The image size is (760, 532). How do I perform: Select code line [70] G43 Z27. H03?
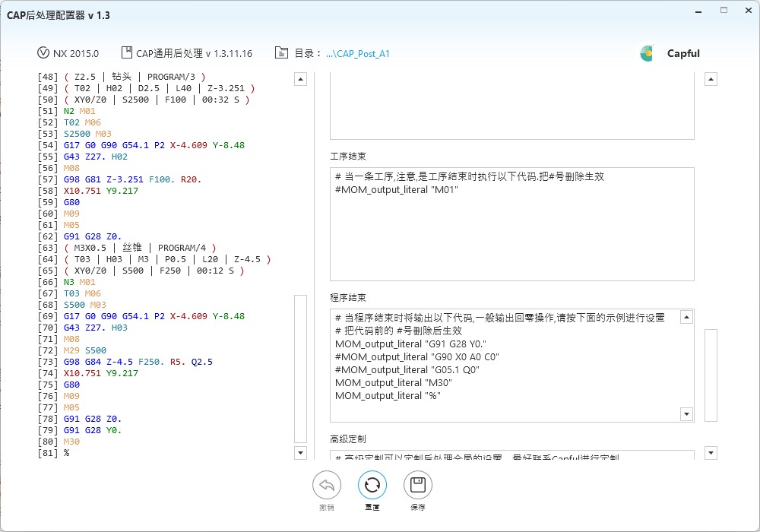point(83,328)
